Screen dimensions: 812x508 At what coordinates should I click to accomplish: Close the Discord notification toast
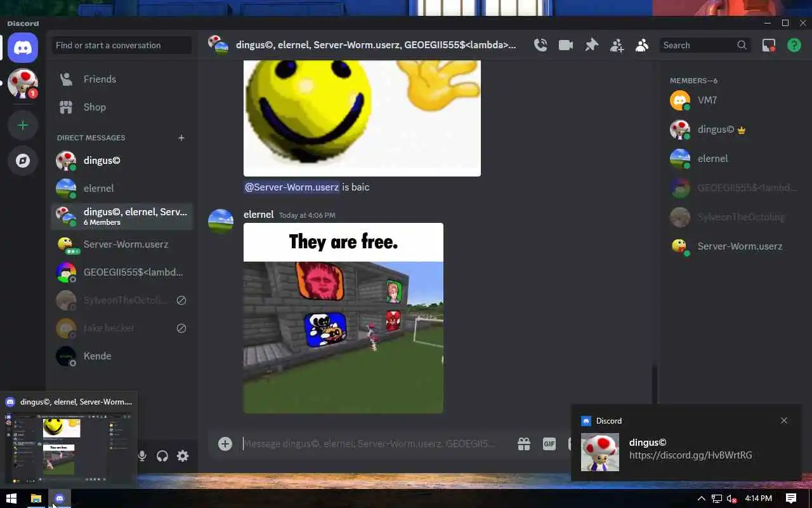(x=784, y=420)
